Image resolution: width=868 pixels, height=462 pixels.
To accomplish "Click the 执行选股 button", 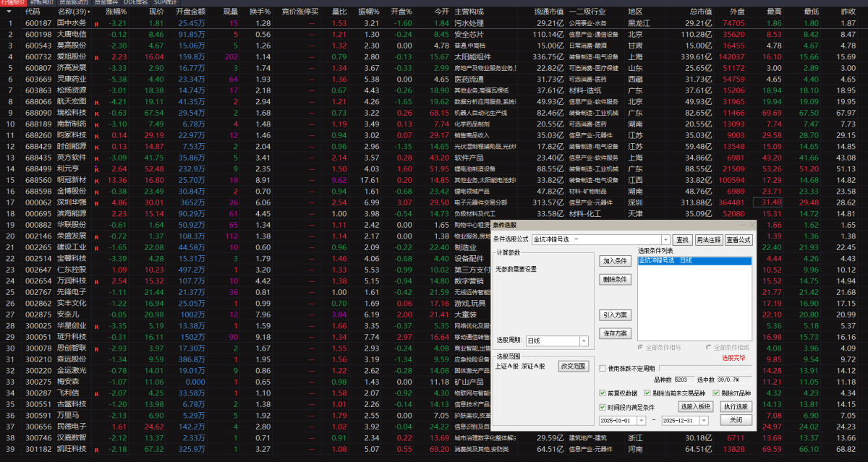I will click(x=736, y=407).
